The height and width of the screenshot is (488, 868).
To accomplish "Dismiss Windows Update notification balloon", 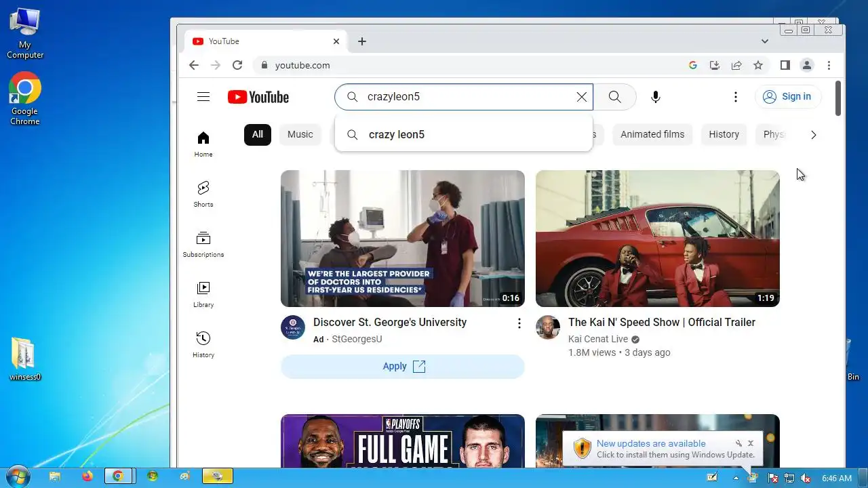I will [x=751, y=443].
